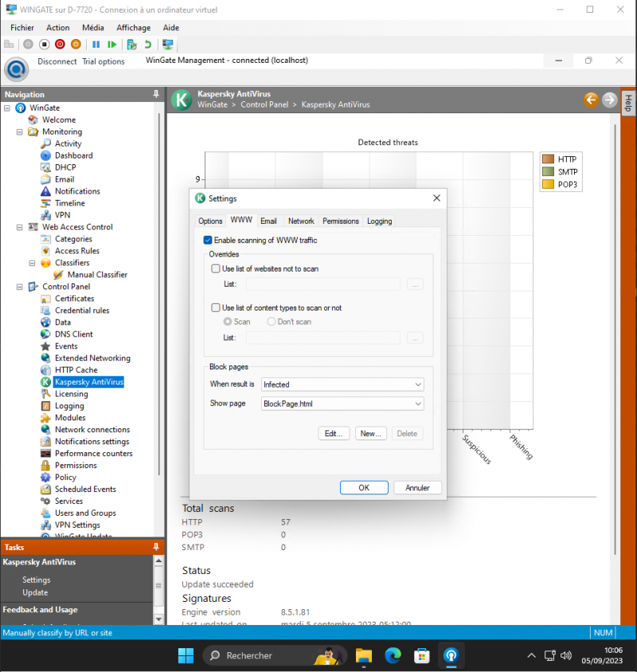Viewport: 637px width, 672px height.
Task: Click the orange back arrow button
Action: (591, 100)
